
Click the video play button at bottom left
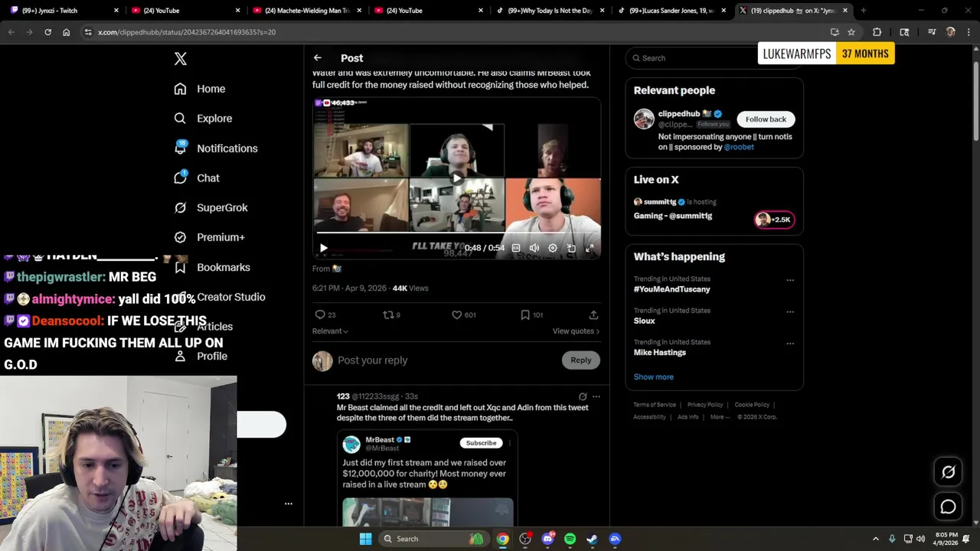323,248
